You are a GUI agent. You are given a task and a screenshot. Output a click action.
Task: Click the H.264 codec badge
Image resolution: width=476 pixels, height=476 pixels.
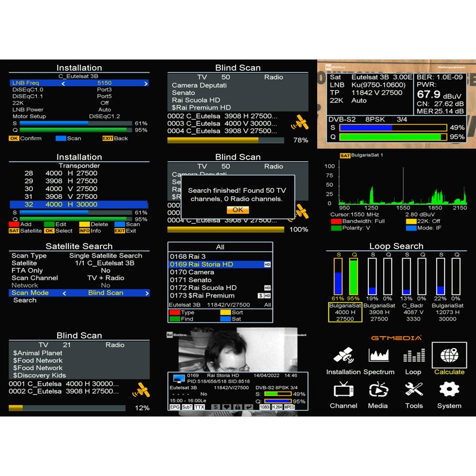277,407
